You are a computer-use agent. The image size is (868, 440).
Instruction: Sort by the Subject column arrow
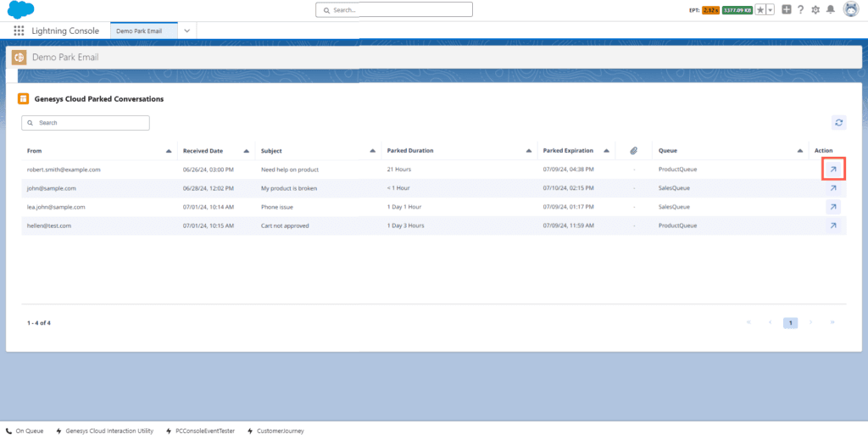pos(373,151)
